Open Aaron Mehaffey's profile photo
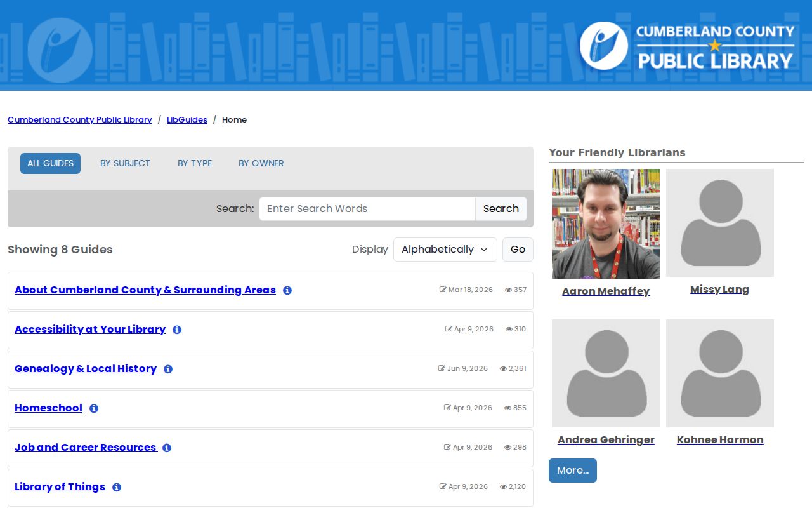Screen dimensions: 812x508 point(606,224)
